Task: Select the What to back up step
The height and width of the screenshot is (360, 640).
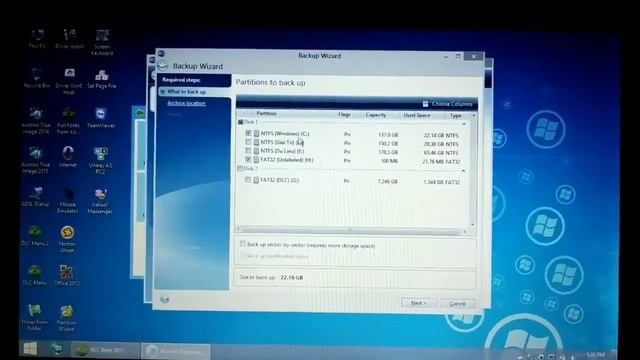Action: [194, 91]
